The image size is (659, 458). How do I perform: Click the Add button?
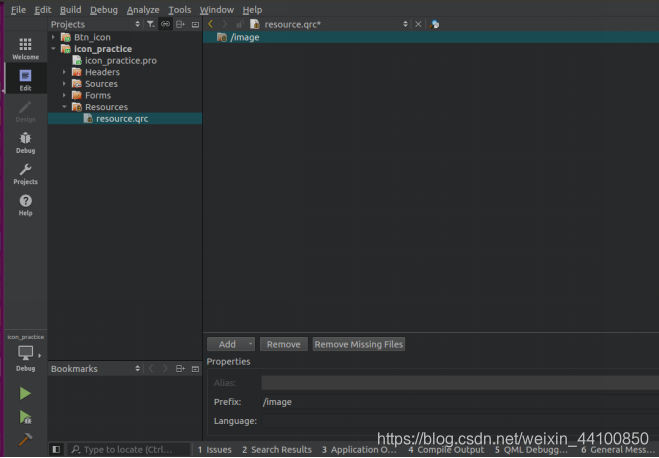tap(227, 344)
